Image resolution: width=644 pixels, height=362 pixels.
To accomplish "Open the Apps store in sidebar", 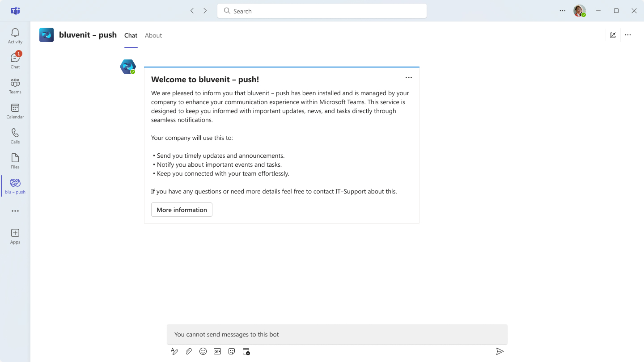I will coord(15,236).
